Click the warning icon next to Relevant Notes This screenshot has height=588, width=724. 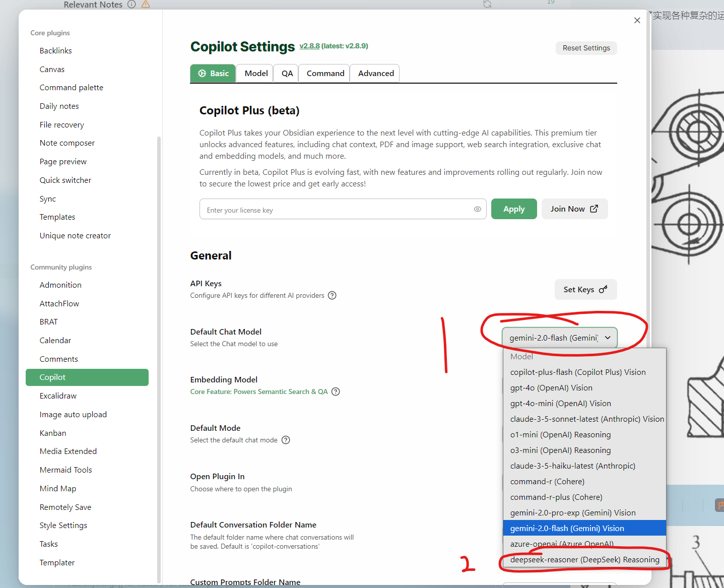146,5
